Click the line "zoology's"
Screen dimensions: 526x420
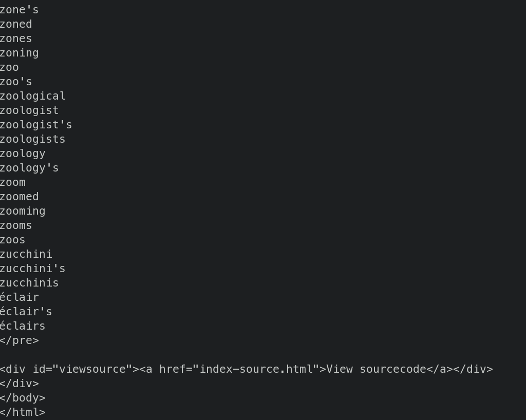29,168
